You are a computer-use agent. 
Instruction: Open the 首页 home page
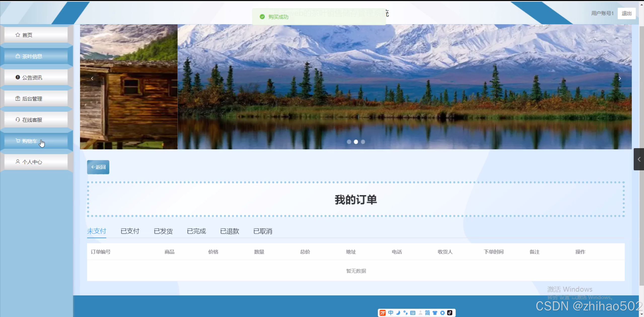click(x=27, y=35)
